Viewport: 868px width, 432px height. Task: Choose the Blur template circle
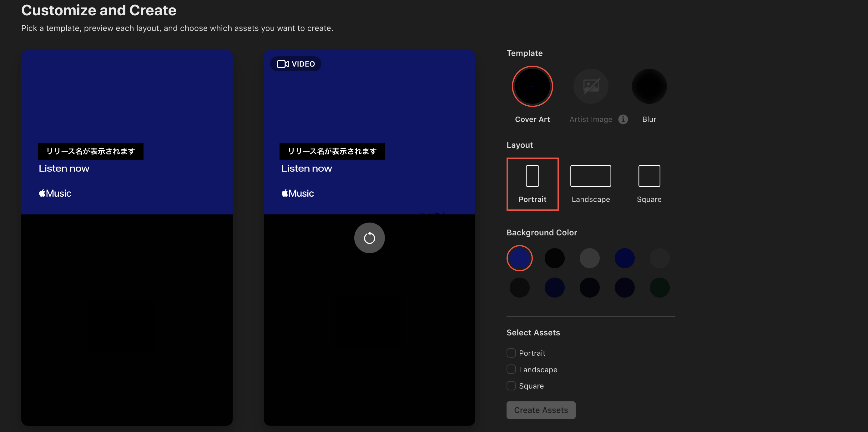tap(649, 86)
